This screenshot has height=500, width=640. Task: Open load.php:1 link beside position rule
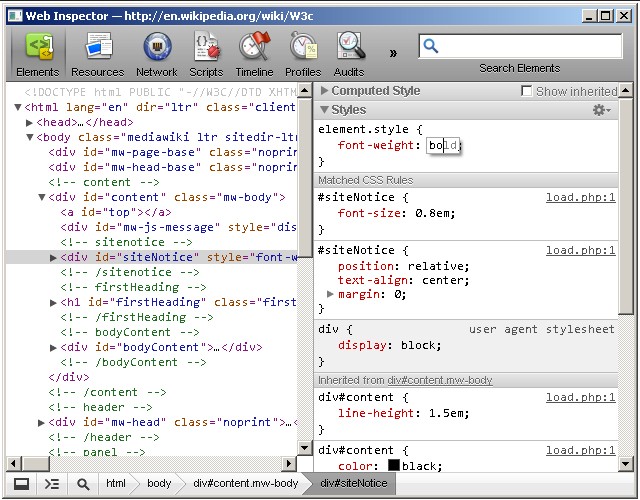(580, 250)
